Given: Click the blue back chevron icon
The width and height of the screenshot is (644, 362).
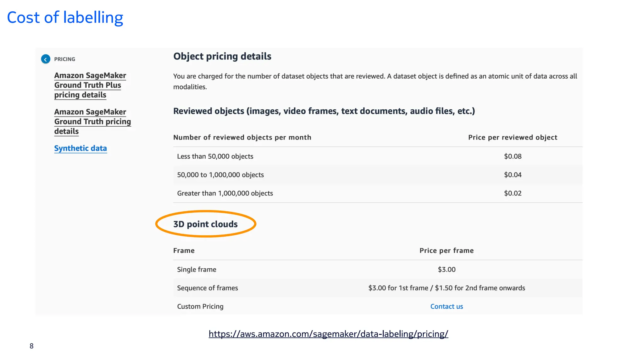Looking at the screenshot, I should pos(46,59).
